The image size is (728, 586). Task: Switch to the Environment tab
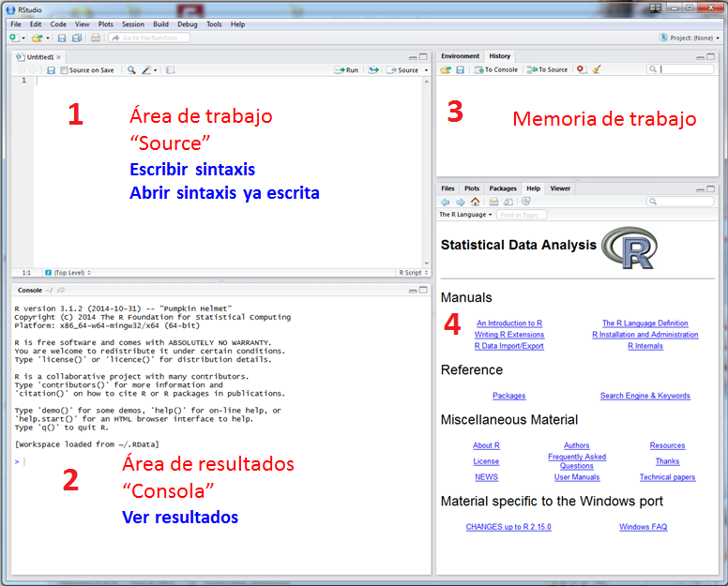(x=461, y=56)
